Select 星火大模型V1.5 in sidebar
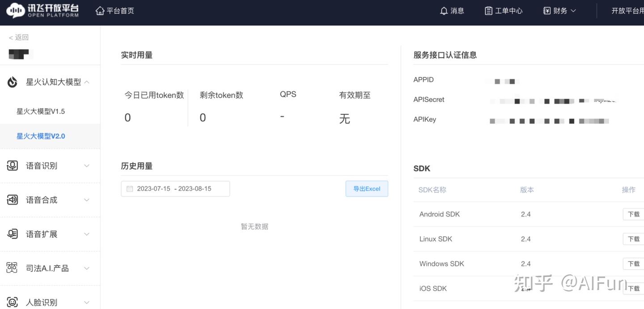 41,111
